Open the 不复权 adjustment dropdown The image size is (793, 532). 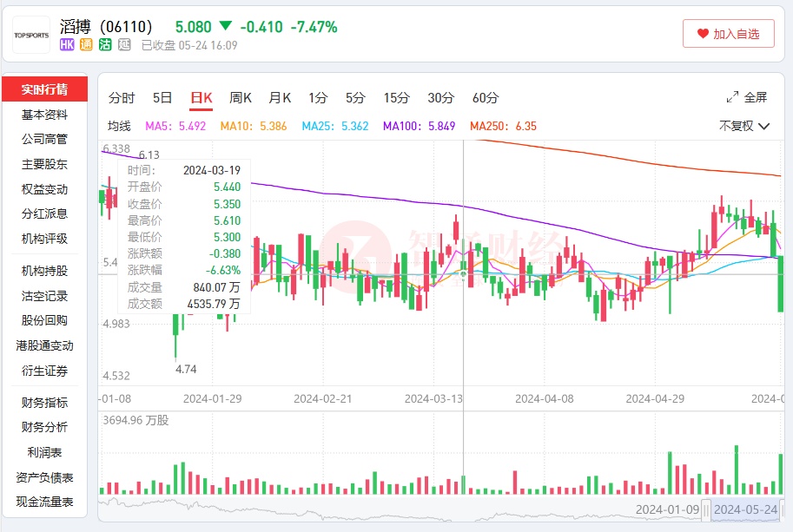coord(744,126)
